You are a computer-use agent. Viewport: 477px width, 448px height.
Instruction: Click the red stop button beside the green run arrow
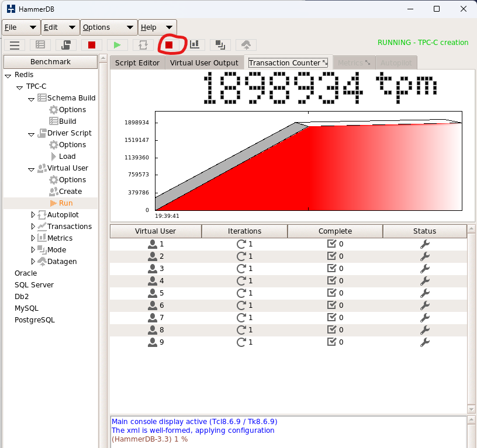92,45
